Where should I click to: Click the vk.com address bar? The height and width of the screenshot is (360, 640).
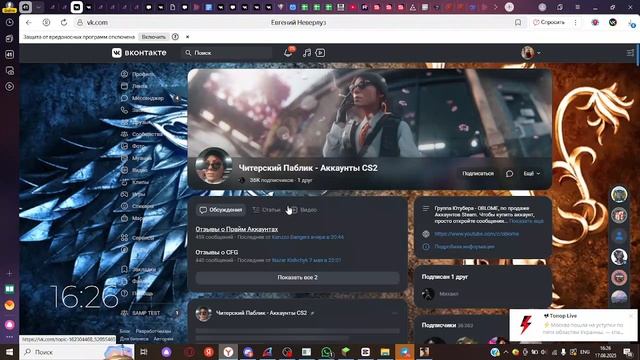97,22
